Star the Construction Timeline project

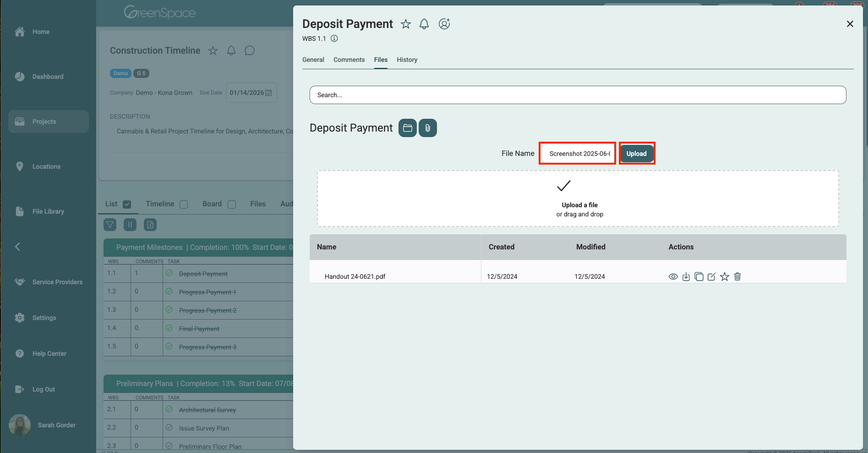[213, 50]
